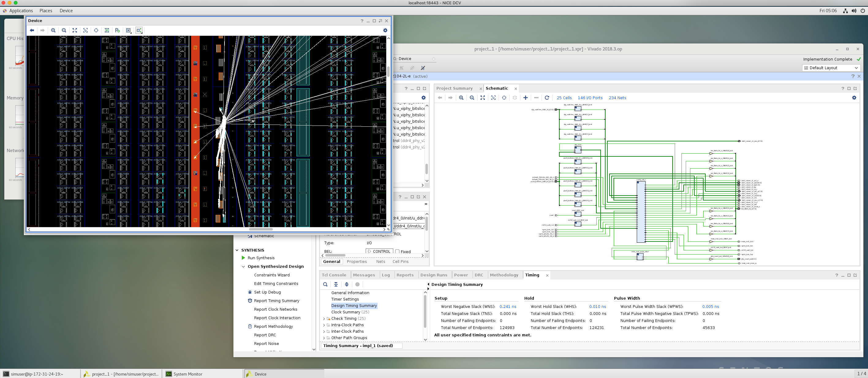Open Device window settings gear
This screenshot has width=868, height=378.
[385, 30]
